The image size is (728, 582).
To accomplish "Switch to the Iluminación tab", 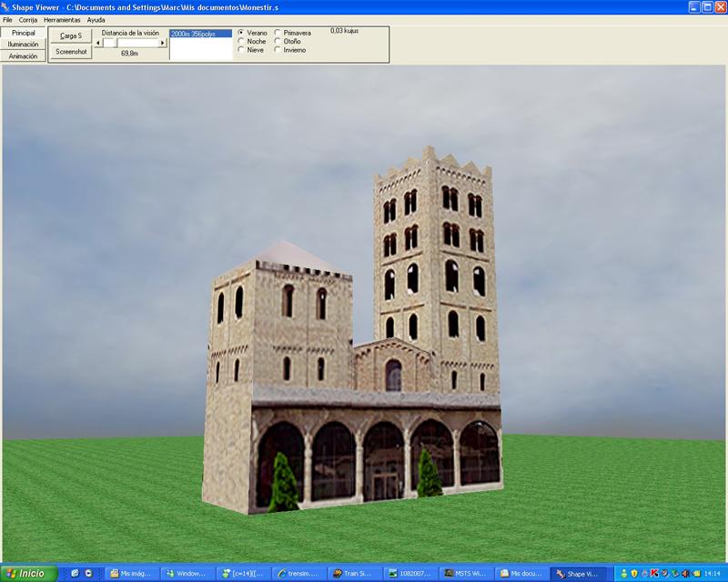I will tap(24, 44).
